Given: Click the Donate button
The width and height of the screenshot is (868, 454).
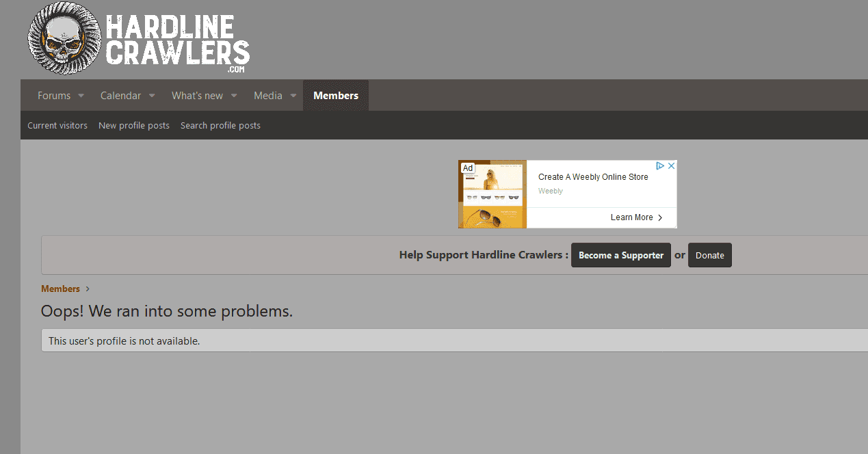Looking at the screenshot, I should click(710, 255).
